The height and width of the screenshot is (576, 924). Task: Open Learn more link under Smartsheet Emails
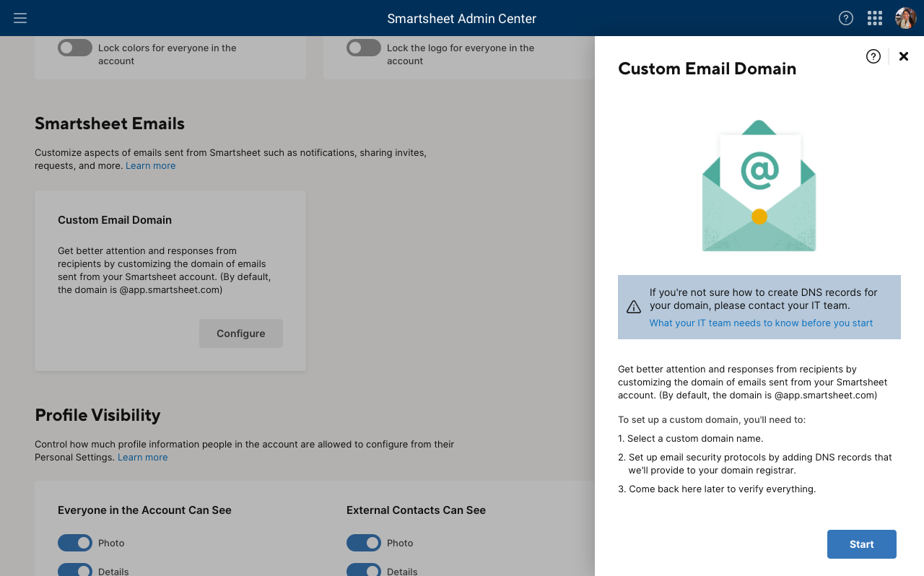(x=150, y=165)
